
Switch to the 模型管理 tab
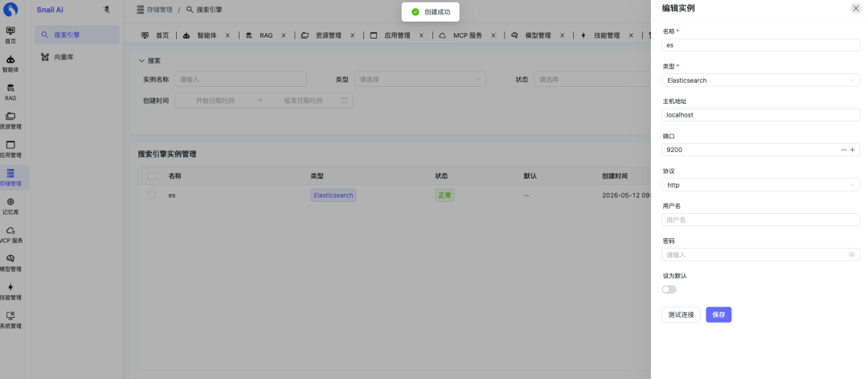click(x=531, y=35)
